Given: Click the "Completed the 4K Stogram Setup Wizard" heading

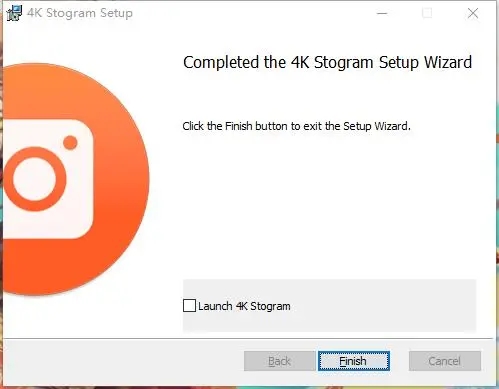Looking at the screenshot, I should point(328,62).
